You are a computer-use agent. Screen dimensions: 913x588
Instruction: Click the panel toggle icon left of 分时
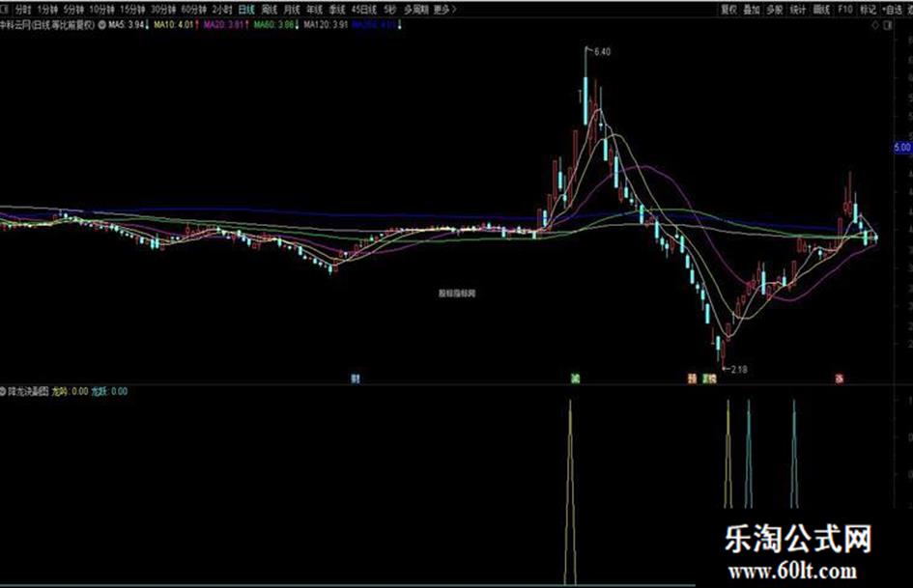pos(5,9)
